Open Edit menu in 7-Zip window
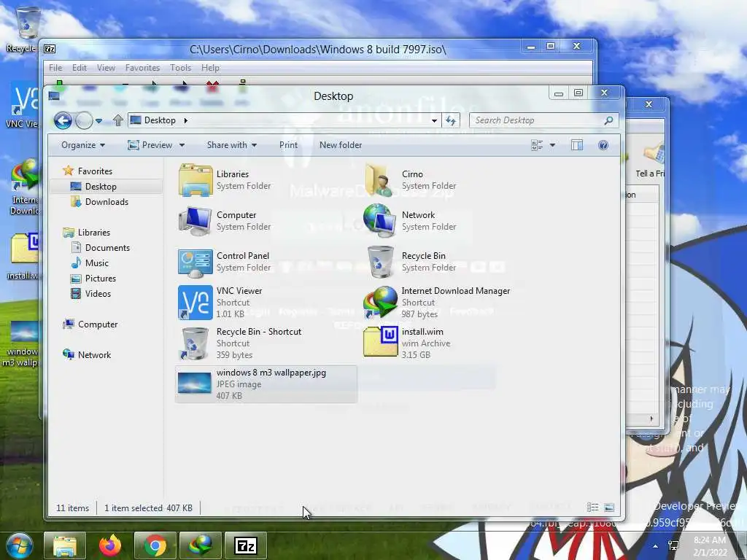The image size is (747, 560). [79, 68]
